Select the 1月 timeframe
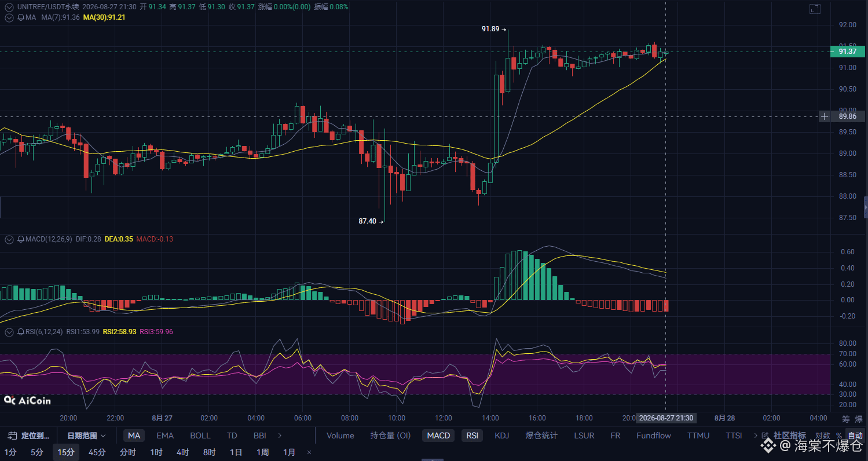The image size is (868, 461). pyautogui.click(x=290, y=452)
